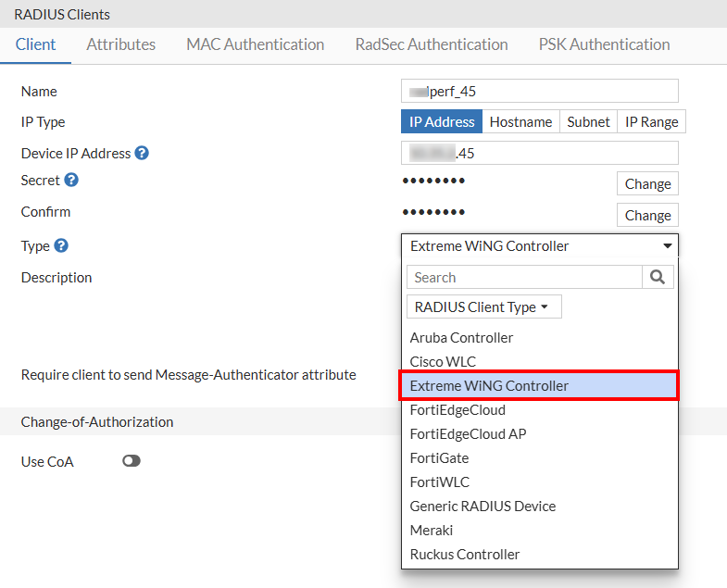
Task: Choose the IP Range type option
Action: point(652,122)
